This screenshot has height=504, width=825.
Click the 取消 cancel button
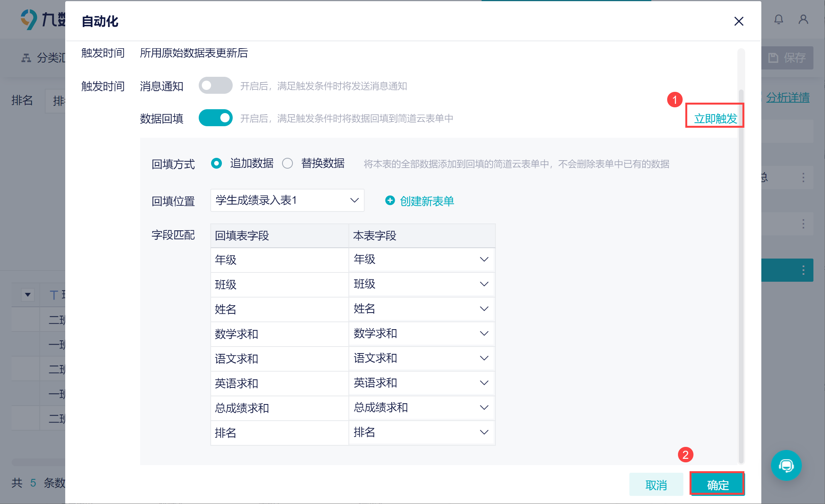click(656, 484)
